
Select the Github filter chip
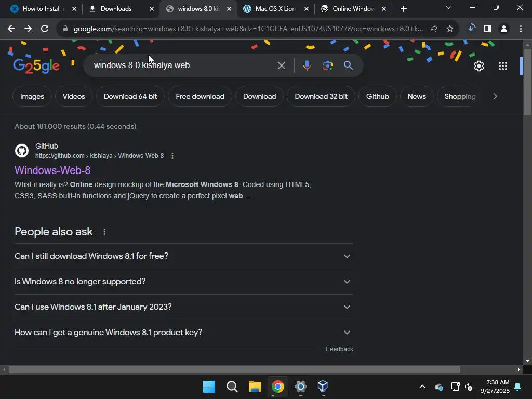(378, 96)
